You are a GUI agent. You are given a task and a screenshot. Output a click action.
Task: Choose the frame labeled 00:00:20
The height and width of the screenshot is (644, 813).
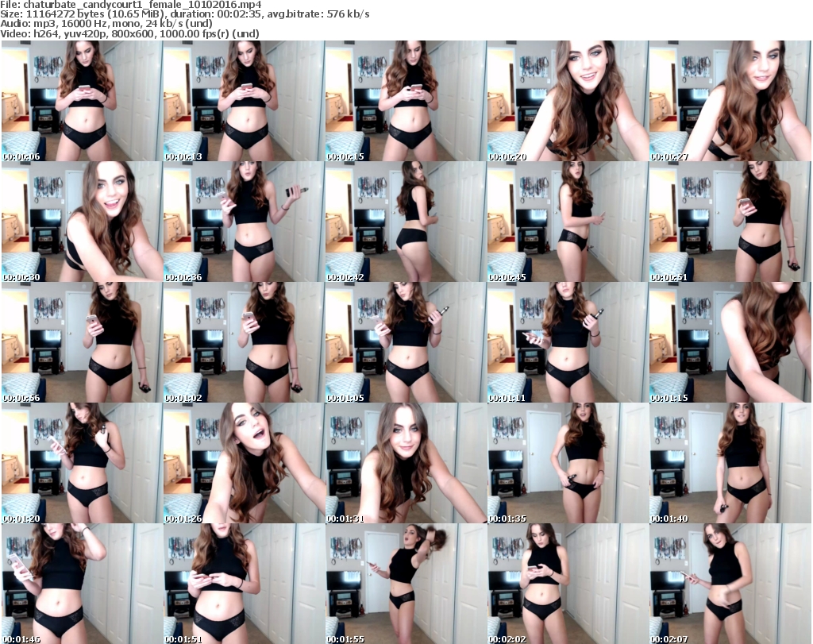coord(568,101)
